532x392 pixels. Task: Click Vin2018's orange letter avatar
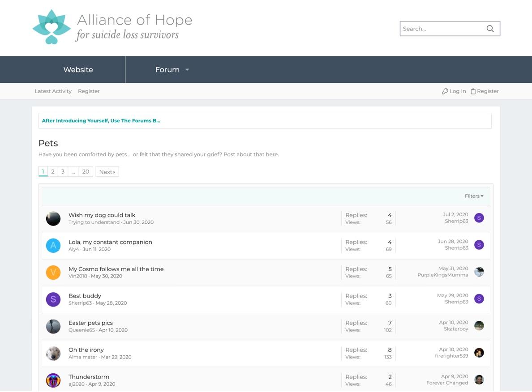pos(53,272)
